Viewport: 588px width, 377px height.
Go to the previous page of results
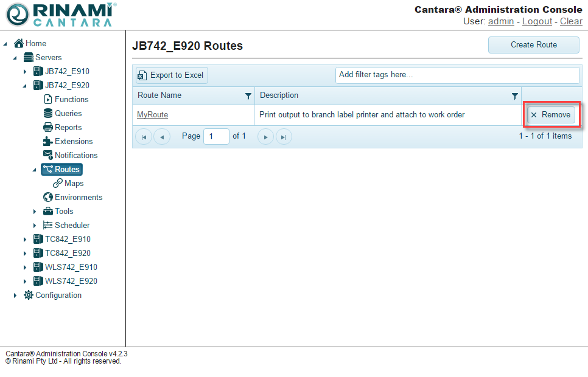161,137
